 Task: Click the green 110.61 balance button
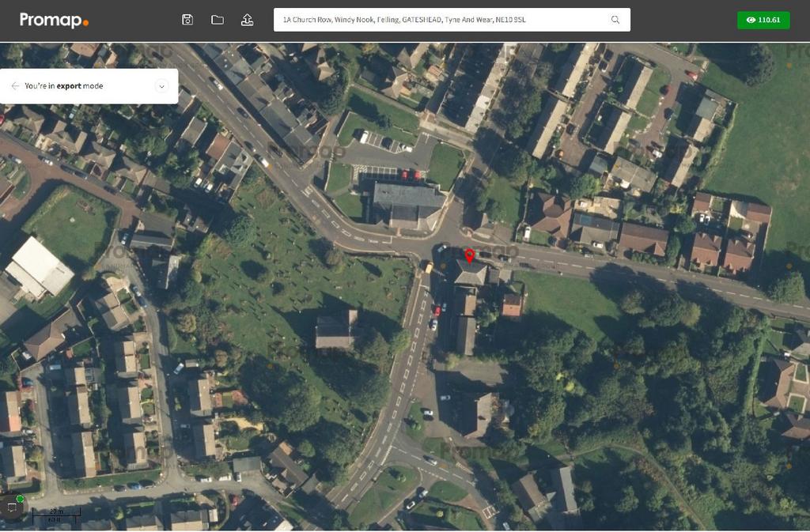tap(763, 20)
